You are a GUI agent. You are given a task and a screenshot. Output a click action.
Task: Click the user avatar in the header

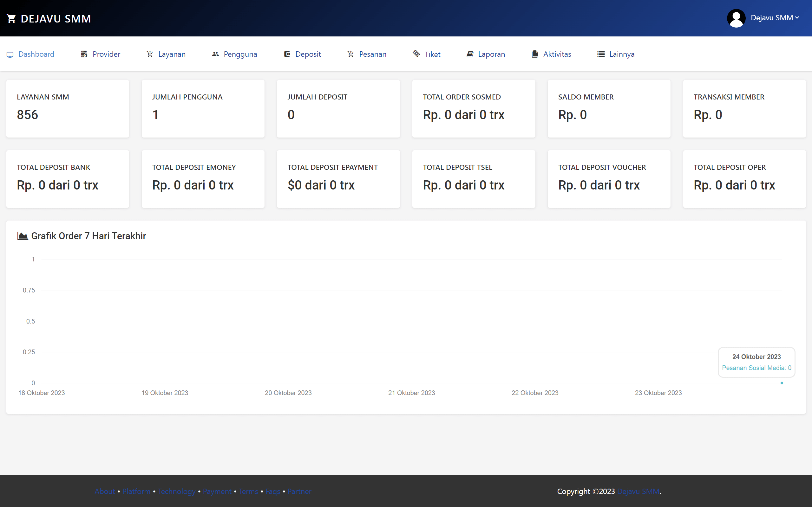(737, 18)
